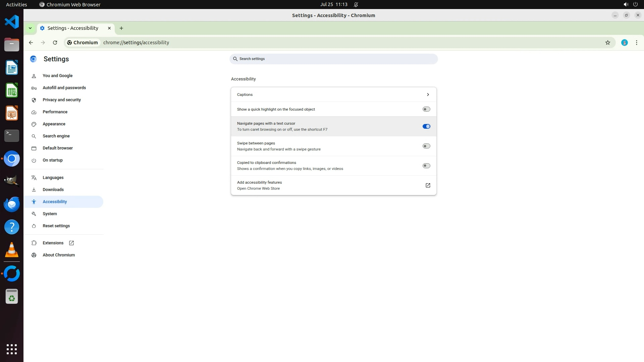Reload the settings page

(x=55, y=43)
